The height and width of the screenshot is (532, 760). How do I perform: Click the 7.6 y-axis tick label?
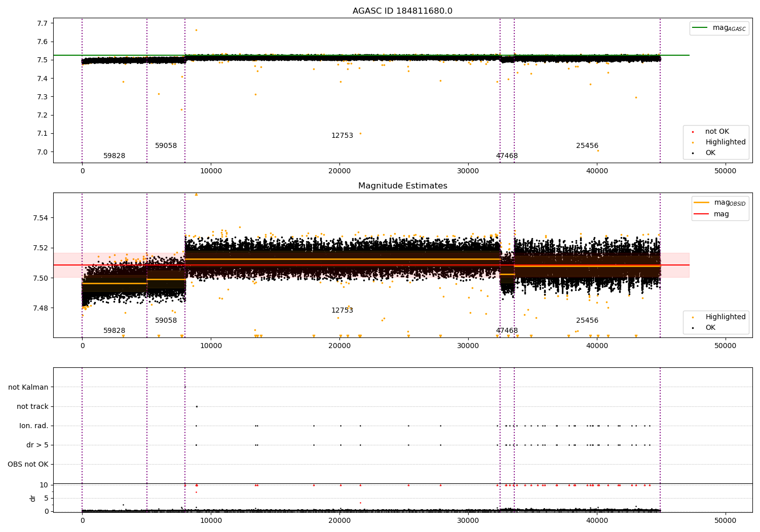[x=43, y=42]
